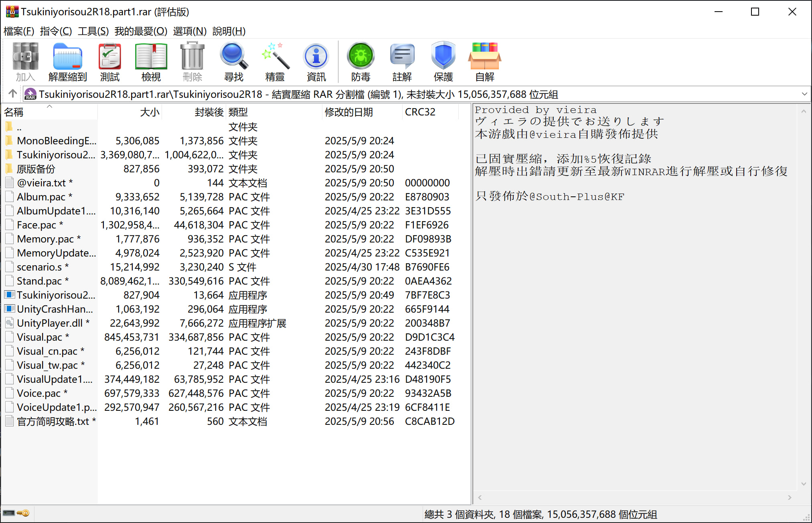Select the Visual_tw.pac file row
This screenshot has width=812, height=523.
pyautogui.click(x=47, y=365)
